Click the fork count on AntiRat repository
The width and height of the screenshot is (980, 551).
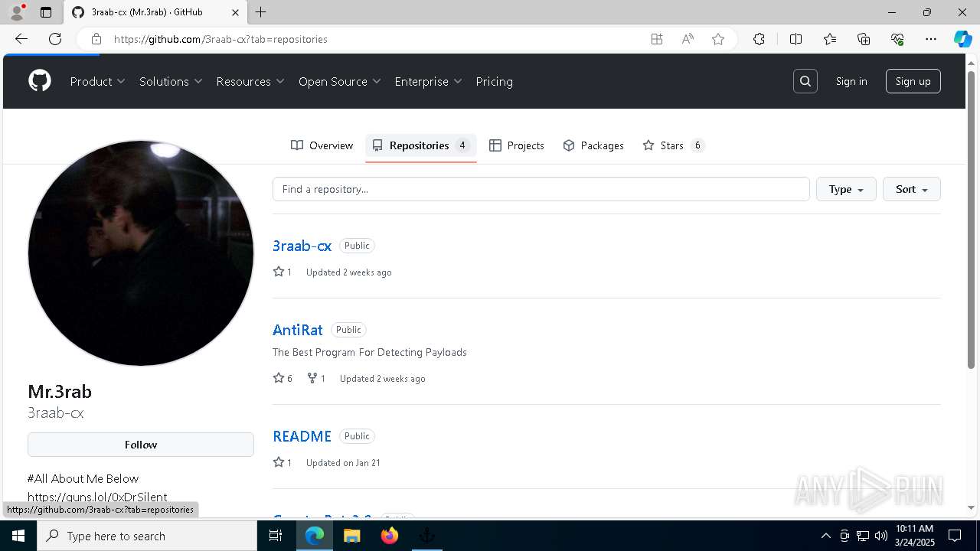point(316,378)
